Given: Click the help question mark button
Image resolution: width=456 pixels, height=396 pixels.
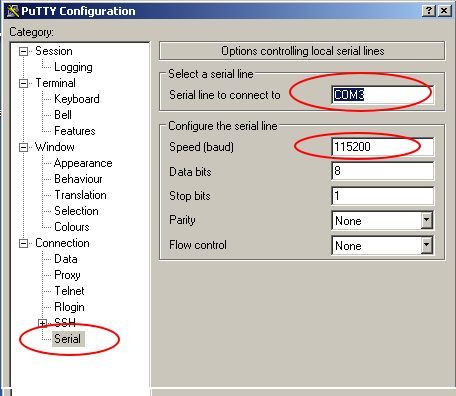Looking at the screenshot, I should 429,11.
